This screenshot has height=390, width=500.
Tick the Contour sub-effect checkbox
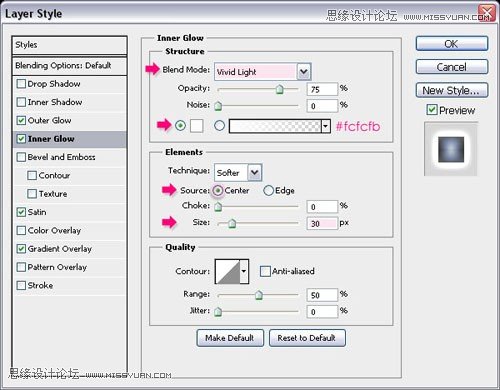32,175
